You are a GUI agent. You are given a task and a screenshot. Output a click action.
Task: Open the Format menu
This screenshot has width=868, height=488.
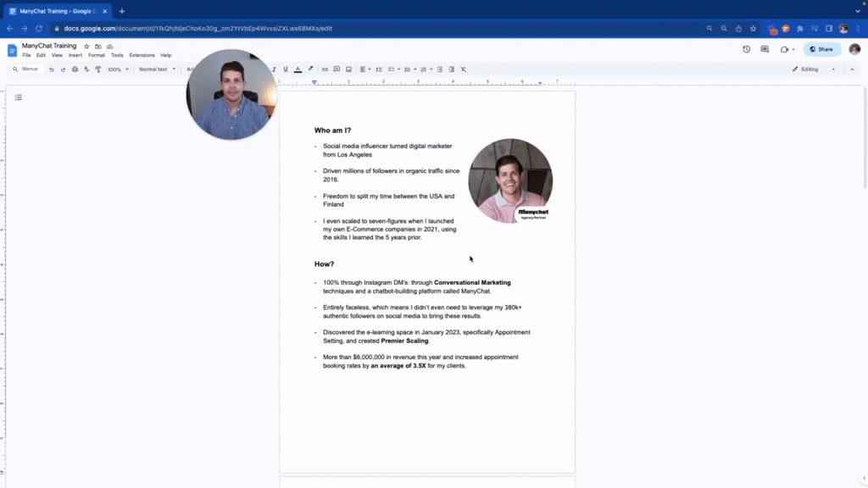[x=97, y=55]
